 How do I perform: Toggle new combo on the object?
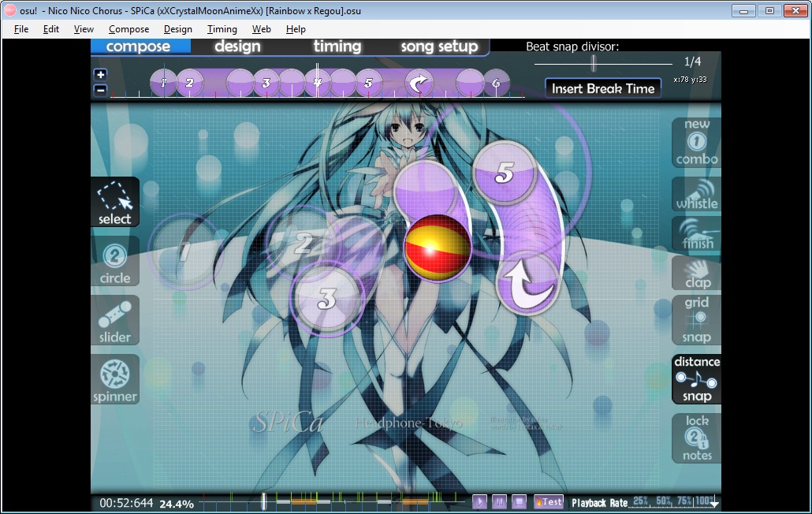pos(697,143)
